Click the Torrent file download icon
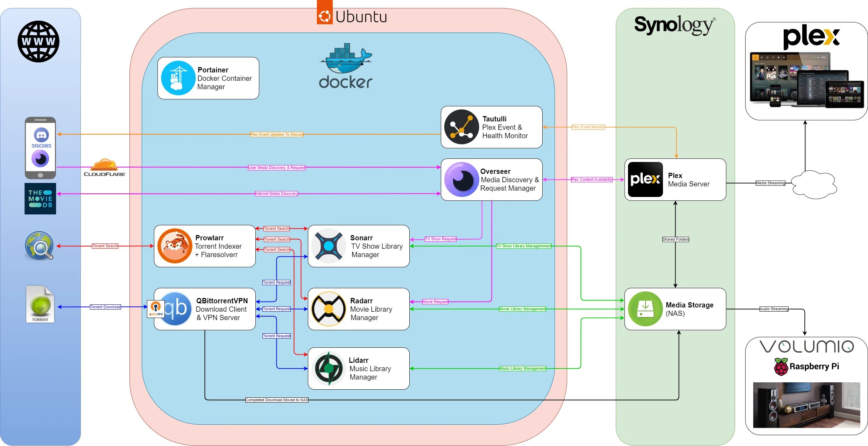868x446 pixels. pos(40,304)
